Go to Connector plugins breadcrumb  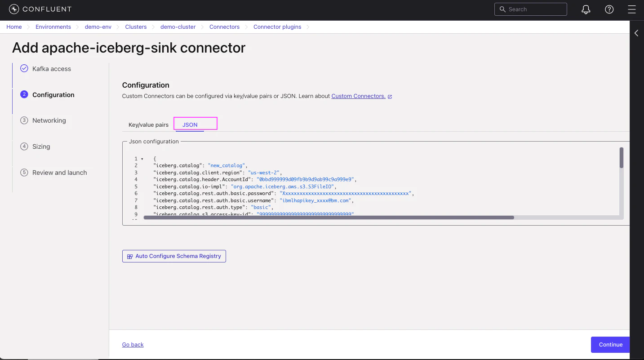tap(277, 27)
